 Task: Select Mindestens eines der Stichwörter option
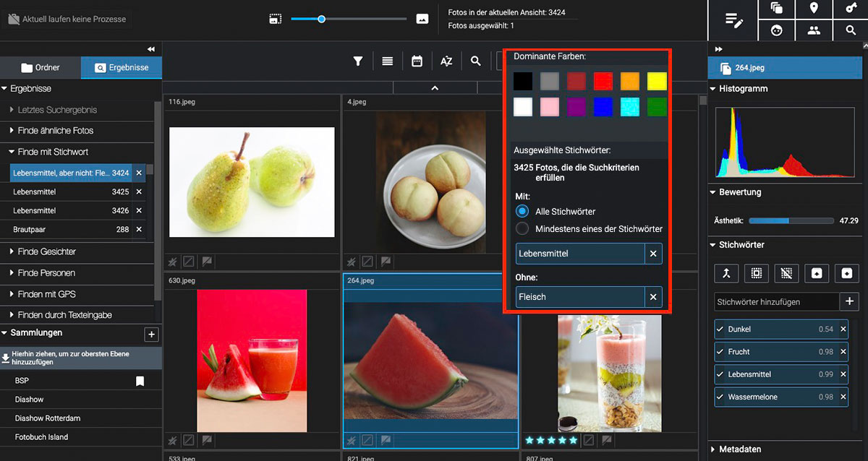(522, 229)
